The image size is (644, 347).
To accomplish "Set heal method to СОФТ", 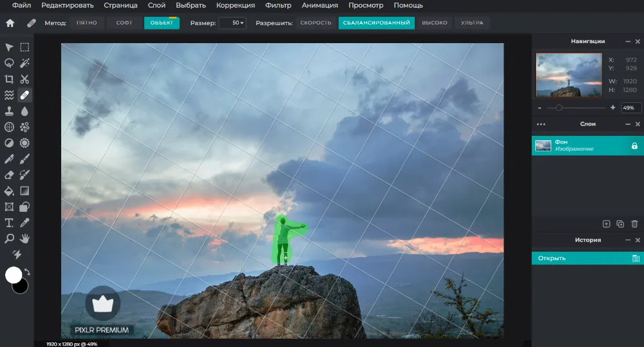I will coord(124,23).
